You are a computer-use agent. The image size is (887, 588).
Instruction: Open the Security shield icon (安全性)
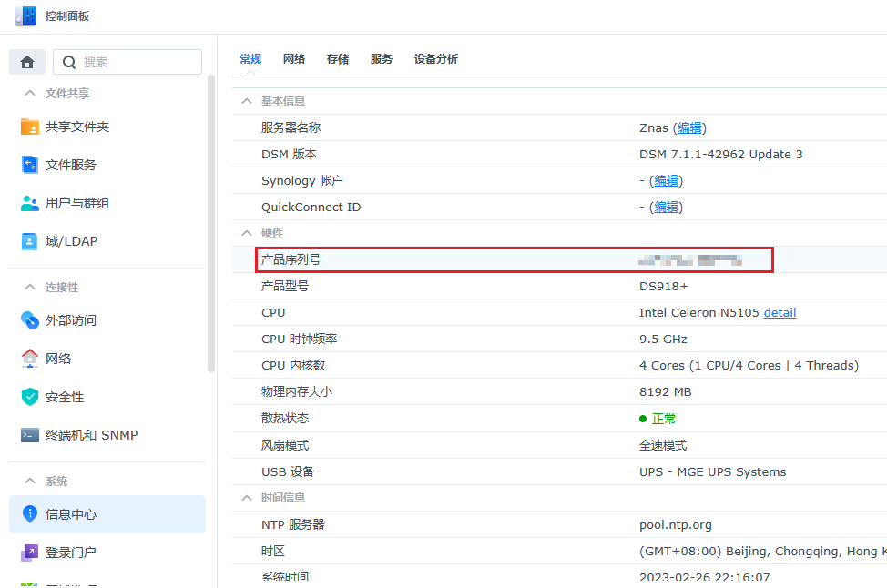(x=29, y=397)
